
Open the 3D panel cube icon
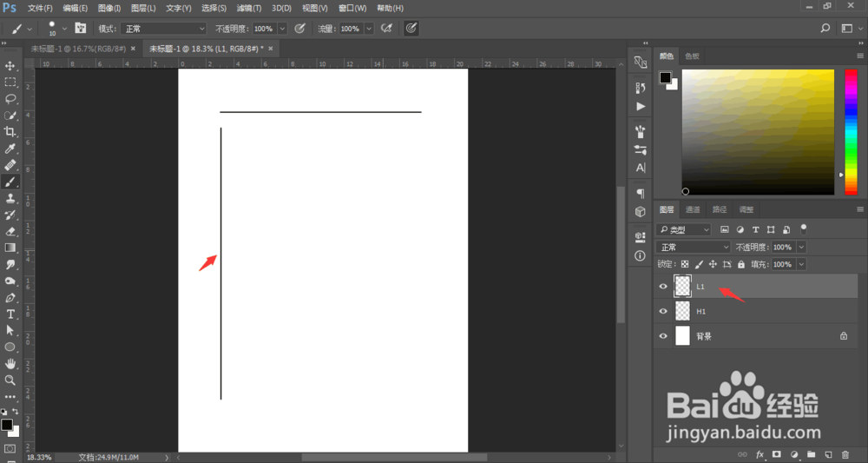pos(641,212)
